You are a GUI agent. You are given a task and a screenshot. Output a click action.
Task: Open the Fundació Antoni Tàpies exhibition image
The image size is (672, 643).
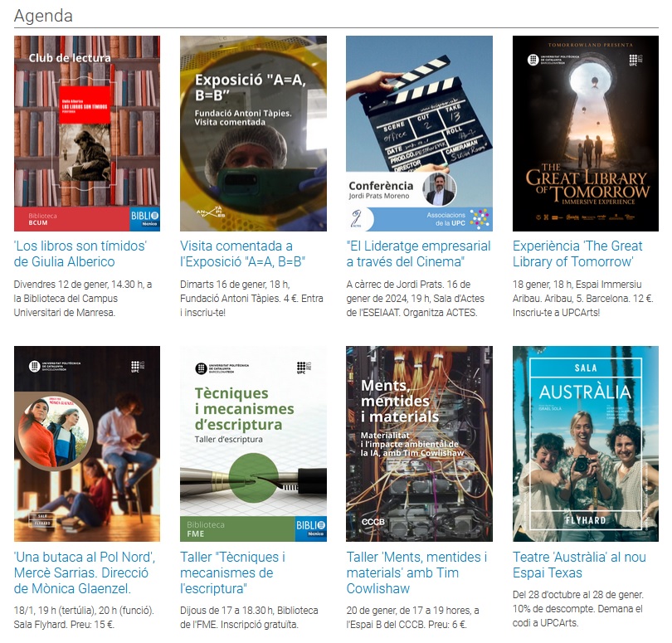253,133
